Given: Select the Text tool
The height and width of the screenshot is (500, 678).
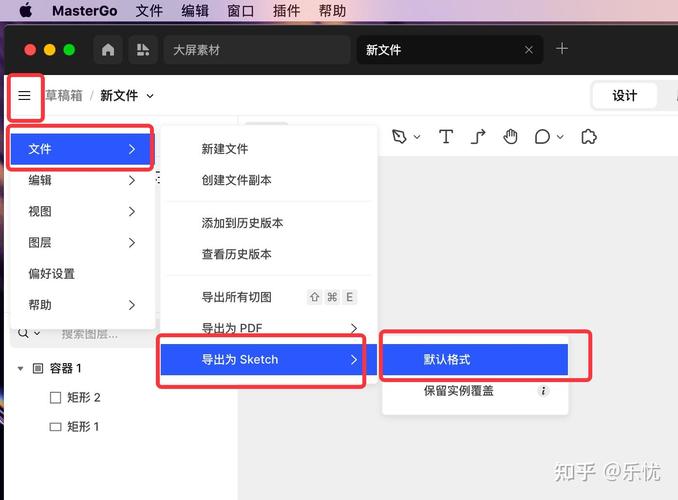Looking at the screenshot, I should click(446, 137).
